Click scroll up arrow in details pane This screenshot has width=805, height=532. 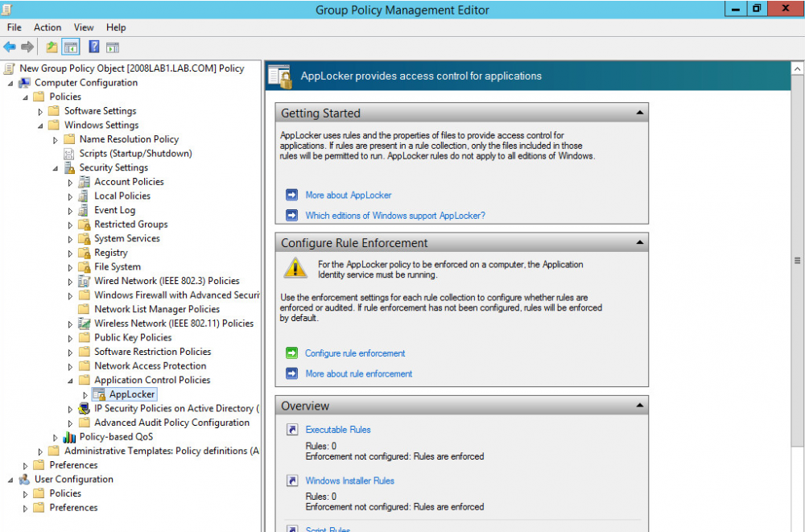click(x=797, y=68)
